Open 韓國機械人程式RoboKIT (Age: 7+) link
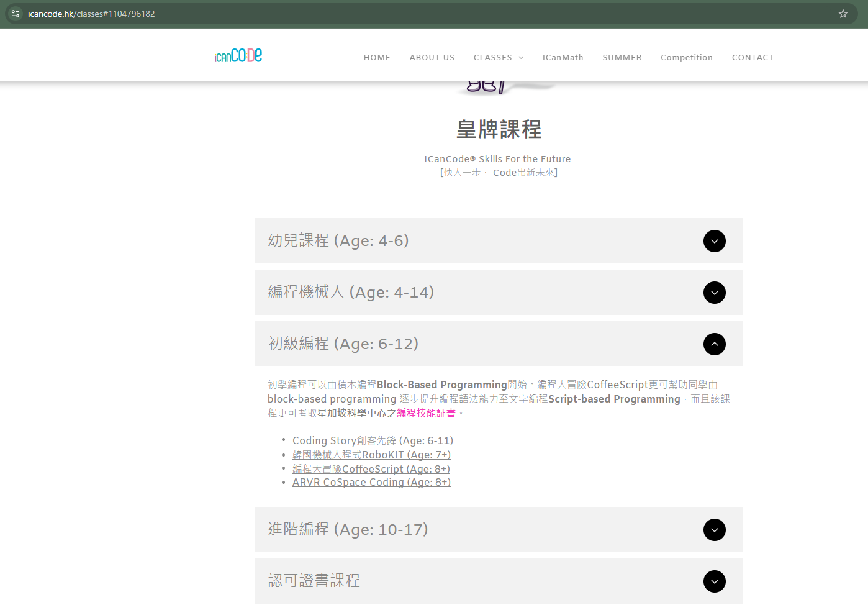 click(x=371, y=455)
